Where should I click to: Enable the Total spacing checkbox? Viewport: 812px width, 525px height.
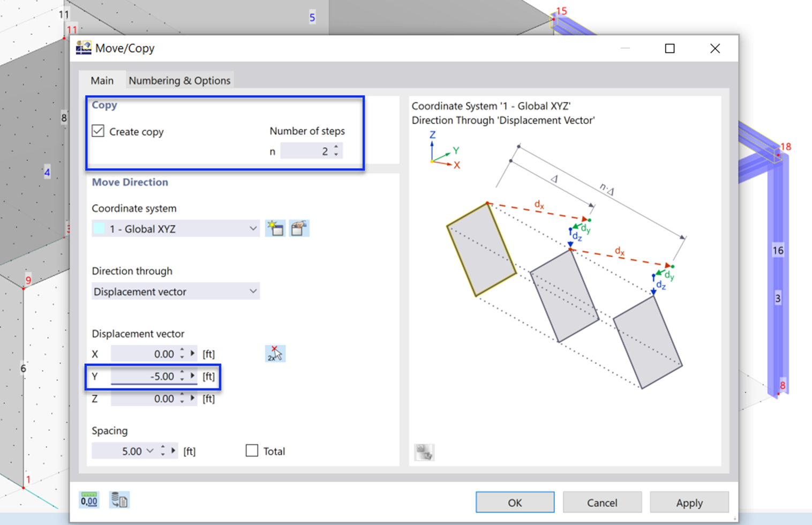click(x=252, y=451)
